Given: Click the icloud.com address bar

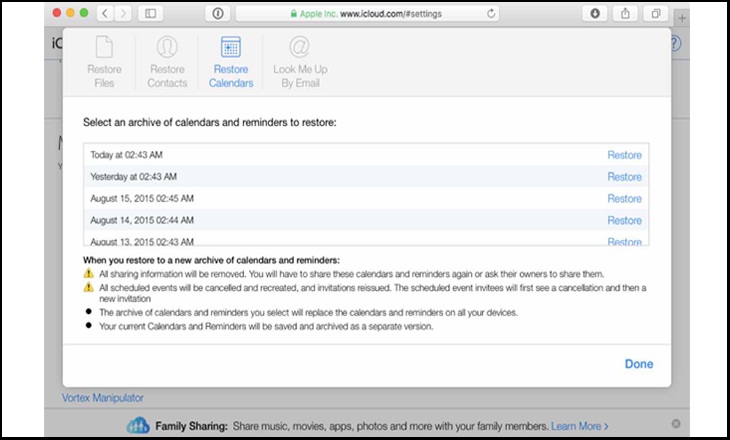Looking at the screenshot, I should coord(367,14).
